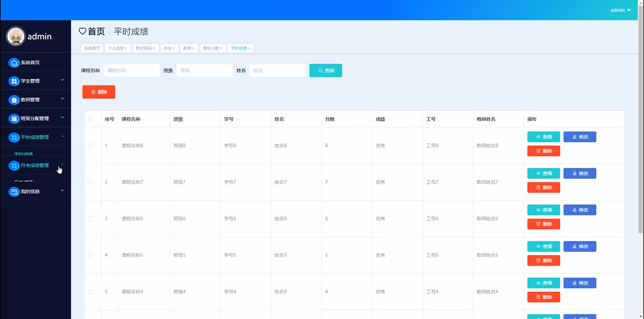Tick the checkbox for row 课程名称7
The image size is (644, 319).
click(x=91, y=182)
